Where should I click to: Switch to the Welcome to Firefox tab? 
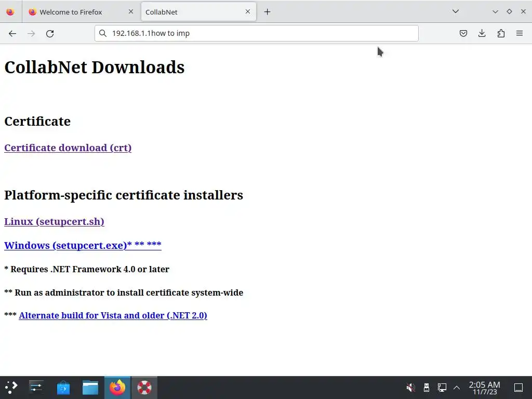pyautogui.click(x=82, y=12)
